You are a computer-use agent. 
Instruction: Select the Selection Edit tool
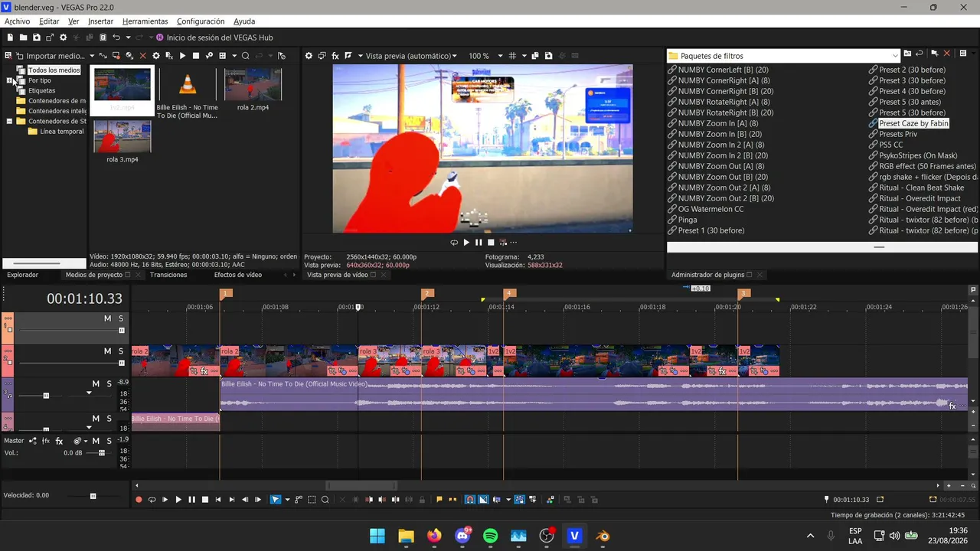click(x=312, y=500)
